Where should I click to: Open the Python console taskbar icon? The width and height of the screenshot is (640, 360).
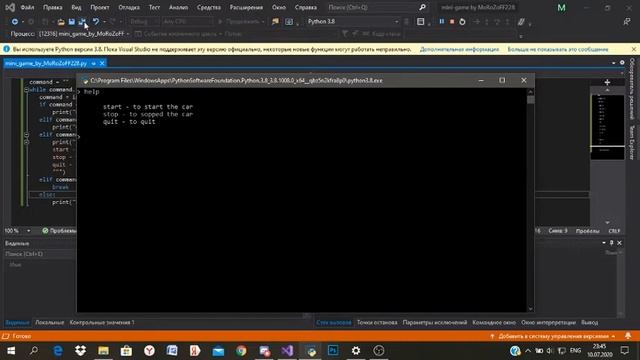click(311, 351)
